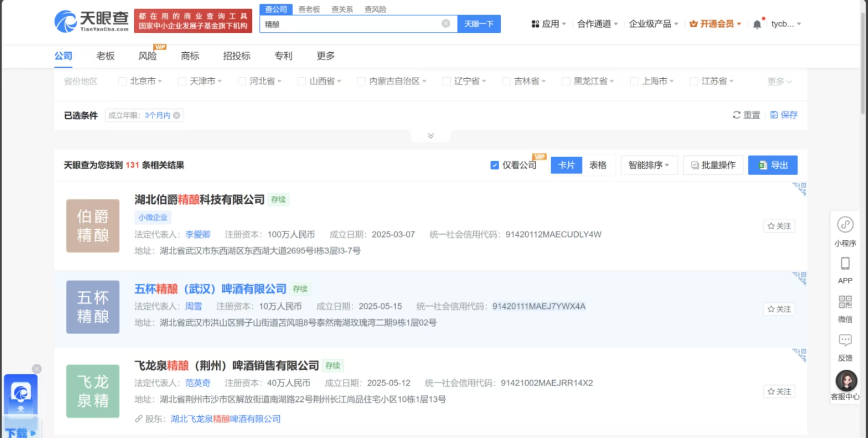Click the 保存 save filter button
Viewport: 868px width, 438px height.
[x=784, y=115]
